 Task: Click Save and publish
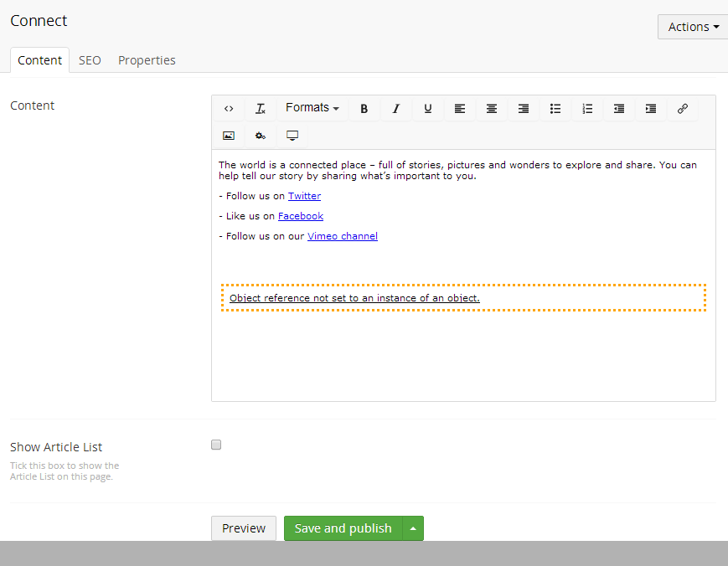pyautogui.click(x=343, y=528)
